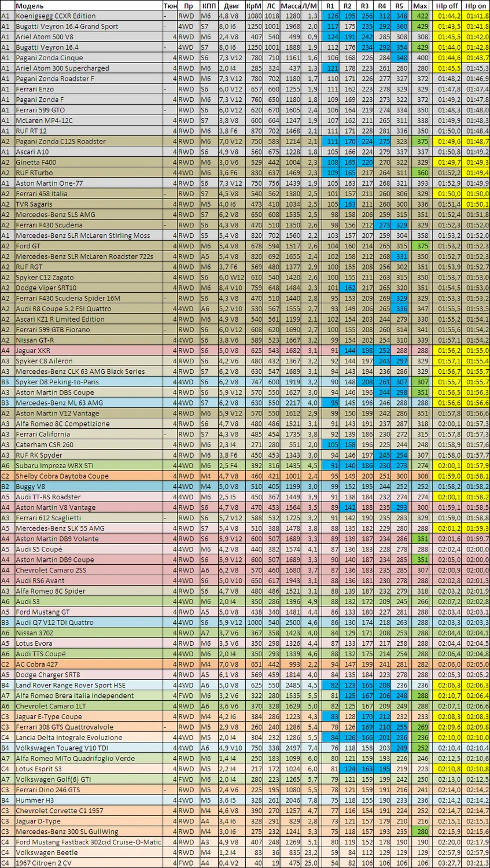Click the 'Audi RS6 Avant' model cell
The width and height of the screenshot is (490, 868).
88,580
